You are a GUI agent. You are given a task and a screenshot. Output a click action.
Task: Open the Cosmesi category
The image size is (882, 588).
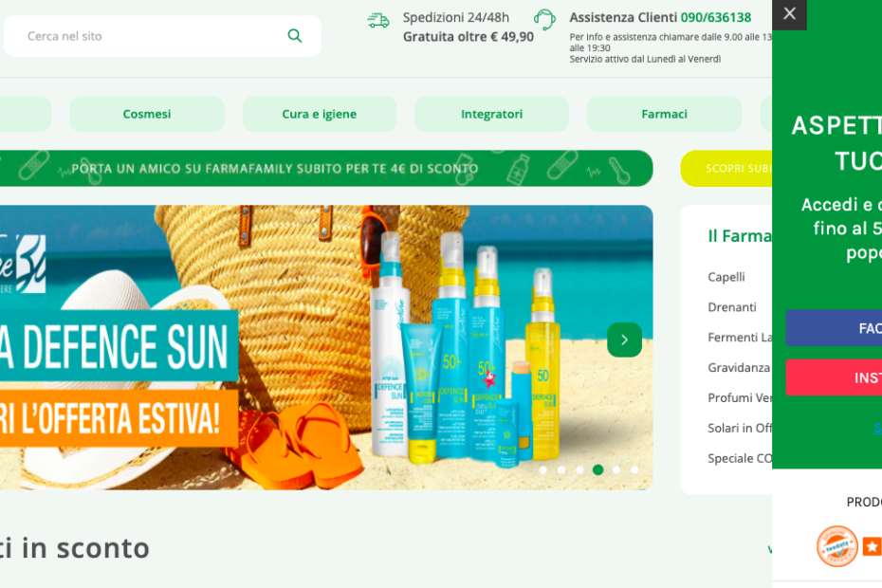click(x=147, y=114)
